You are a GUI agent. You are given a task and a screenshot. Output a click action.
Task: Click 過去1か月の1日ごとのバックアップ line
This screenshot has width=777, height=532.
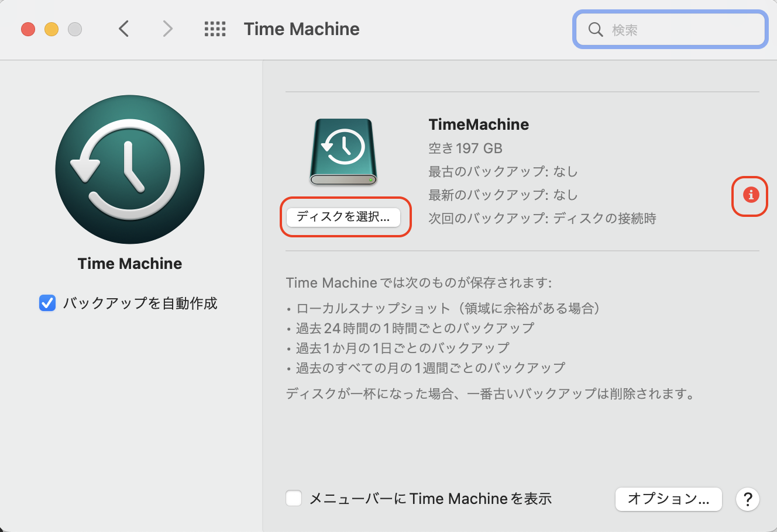(398, 348)
